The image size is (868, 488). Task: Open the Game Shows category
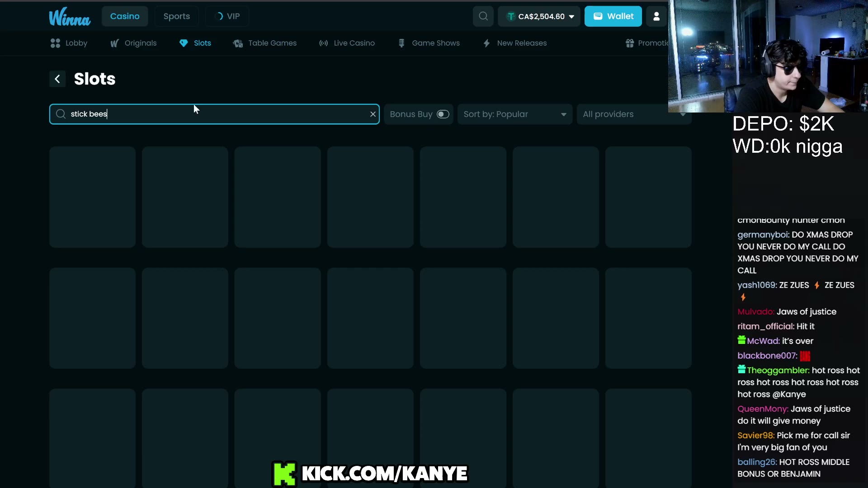[429, 43]
